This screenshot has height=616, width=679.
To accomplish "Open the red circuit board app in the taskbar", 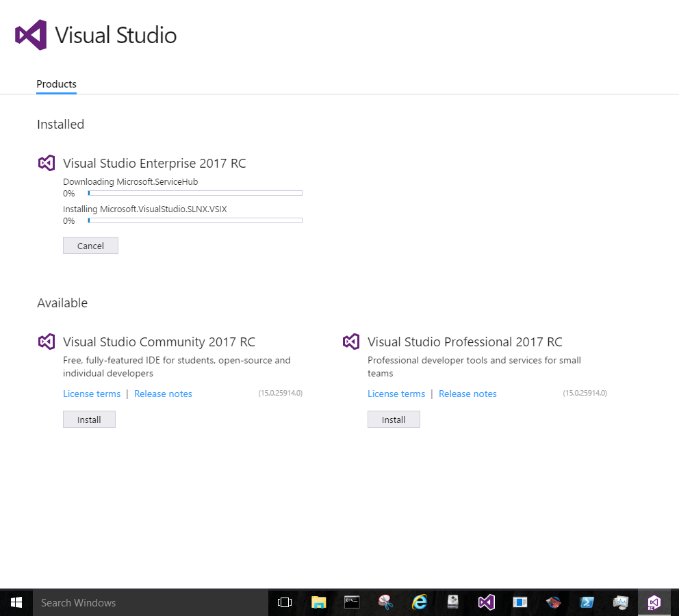I will pyautogui.click(x=554, y=602).
